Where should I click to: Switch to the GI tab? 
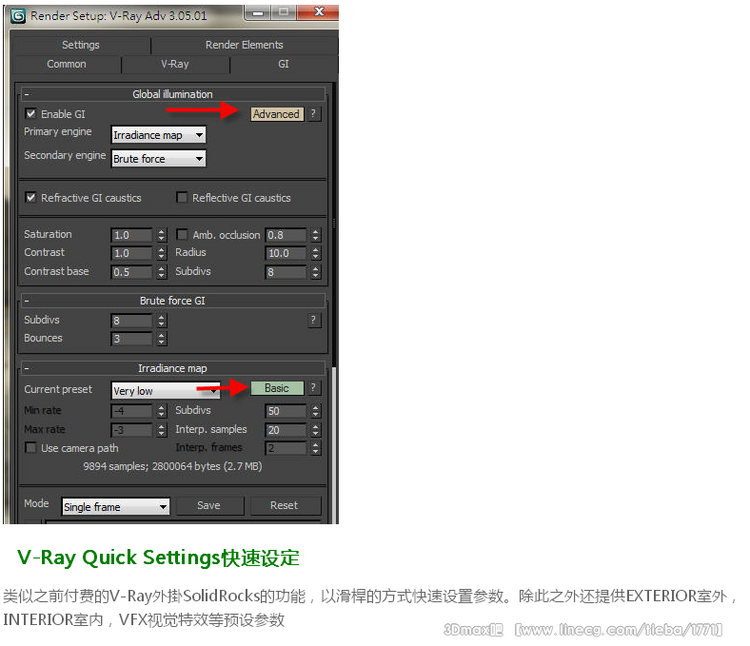coord(284,64)
